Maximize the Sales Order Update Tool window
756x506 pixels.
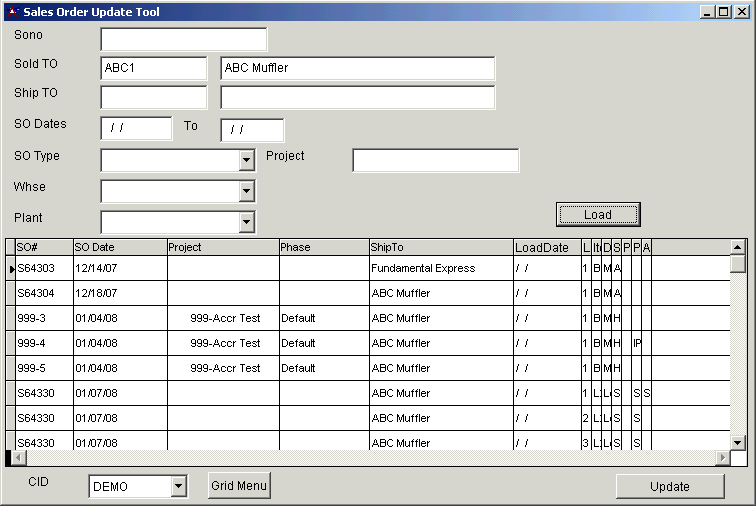724,12
